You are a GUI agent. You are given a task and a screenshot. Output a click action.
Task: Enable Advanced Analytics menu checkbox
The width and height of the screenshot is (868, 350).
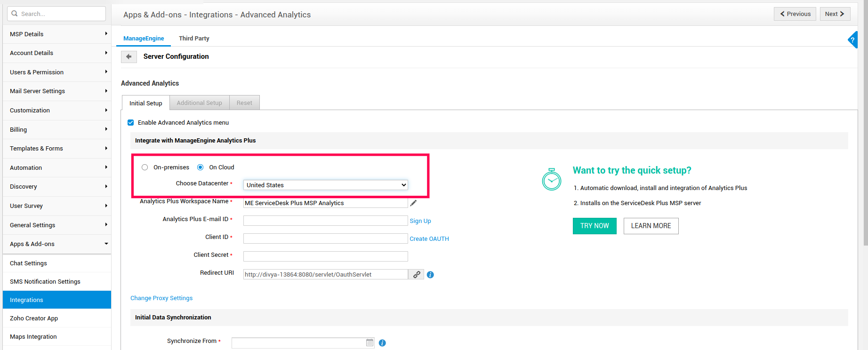point(131,123)
